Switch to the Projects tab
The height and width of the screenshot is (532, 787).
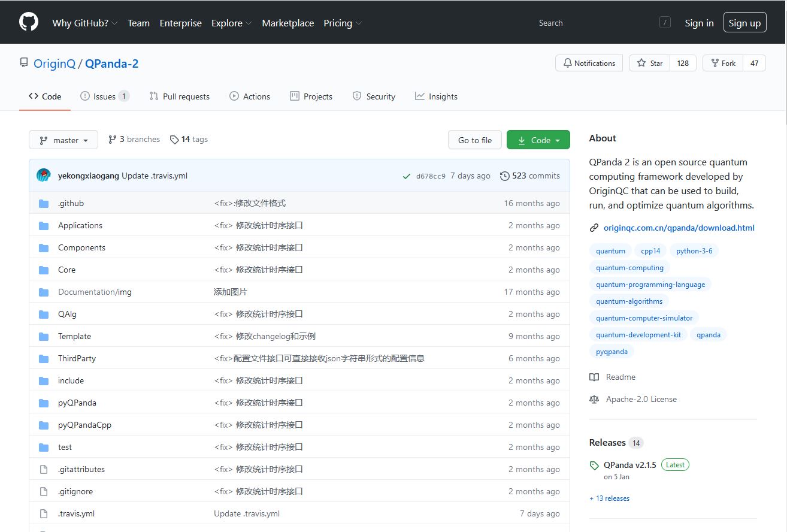coord(311,96)
